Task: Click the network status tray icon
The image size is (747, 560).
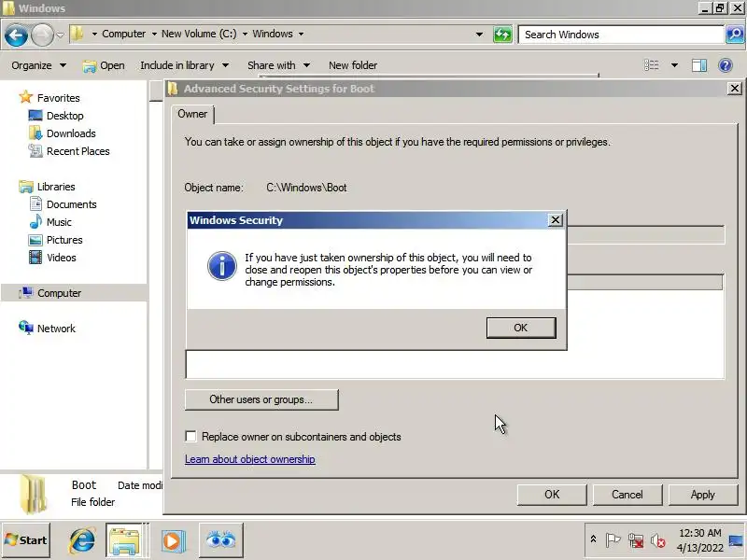Action: (x=636, y=540)
